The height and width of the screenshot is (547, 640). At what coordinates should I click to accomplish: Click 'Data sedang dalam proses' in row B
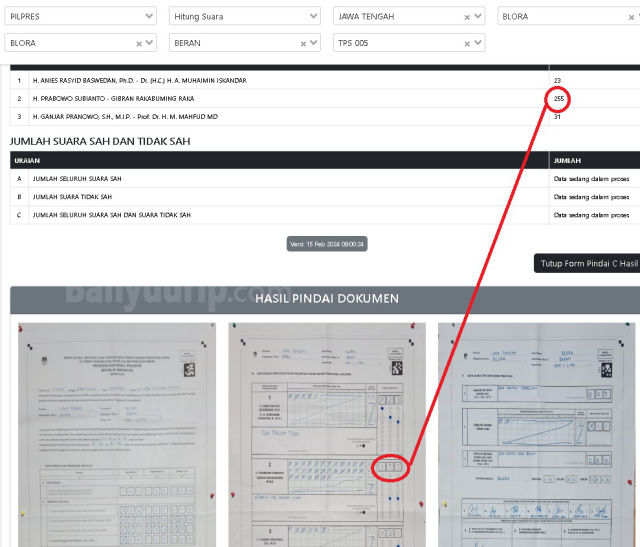pyautogui.click(x=591, y=197)
